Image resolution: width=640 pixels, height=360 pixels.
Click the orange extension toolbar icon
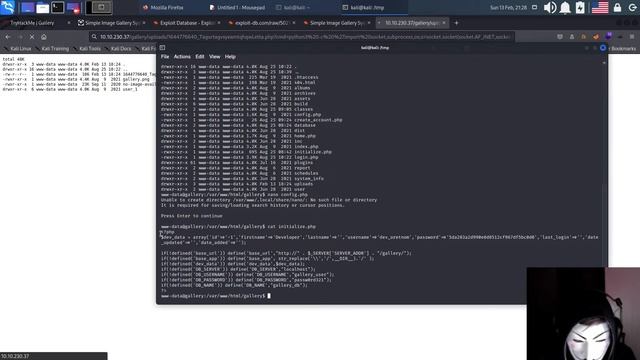(596, 37)
